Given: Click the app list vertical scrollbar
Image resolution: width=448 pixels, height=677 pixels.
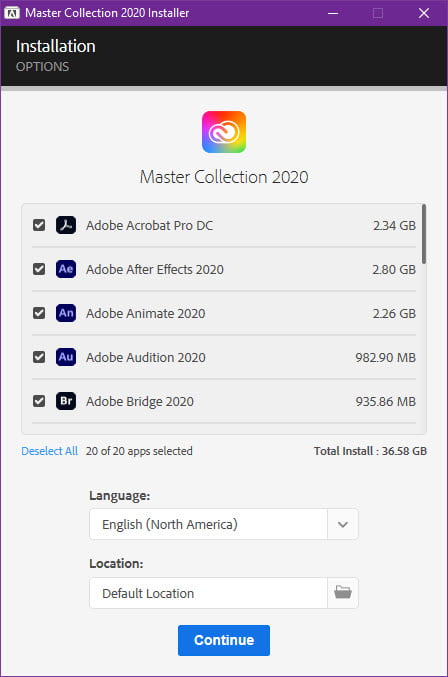Looking at the screenshot, I should (x=424, y=234).
